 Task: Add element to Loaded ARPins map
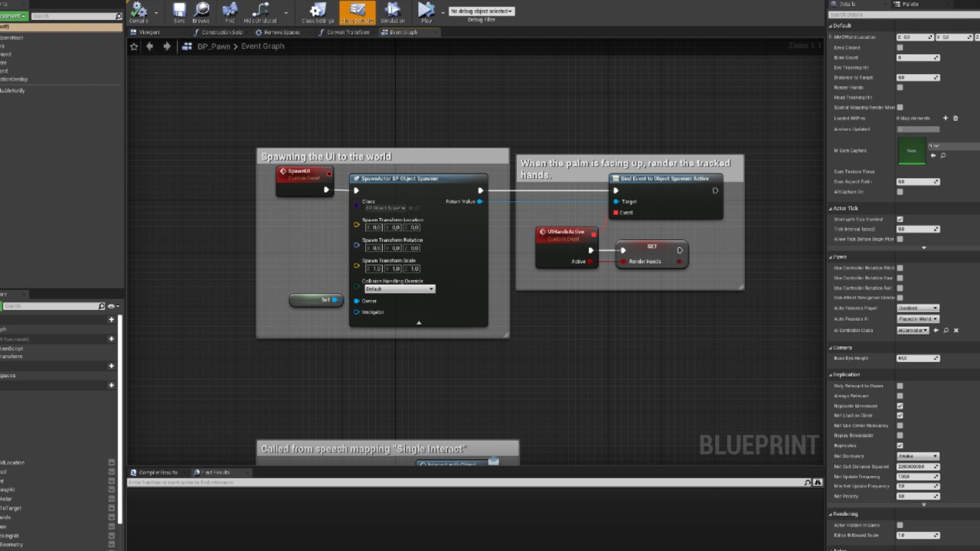click(x=946, y=118)
